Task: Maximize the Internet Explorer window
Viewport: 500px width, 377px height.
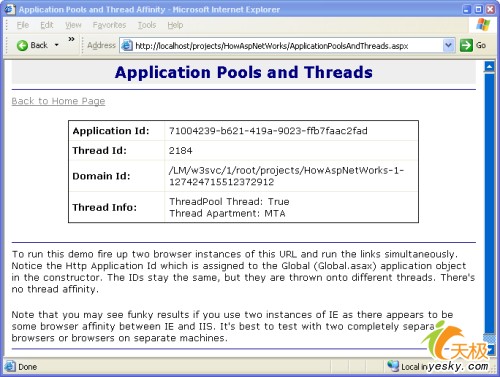Action: click(478, 9)
